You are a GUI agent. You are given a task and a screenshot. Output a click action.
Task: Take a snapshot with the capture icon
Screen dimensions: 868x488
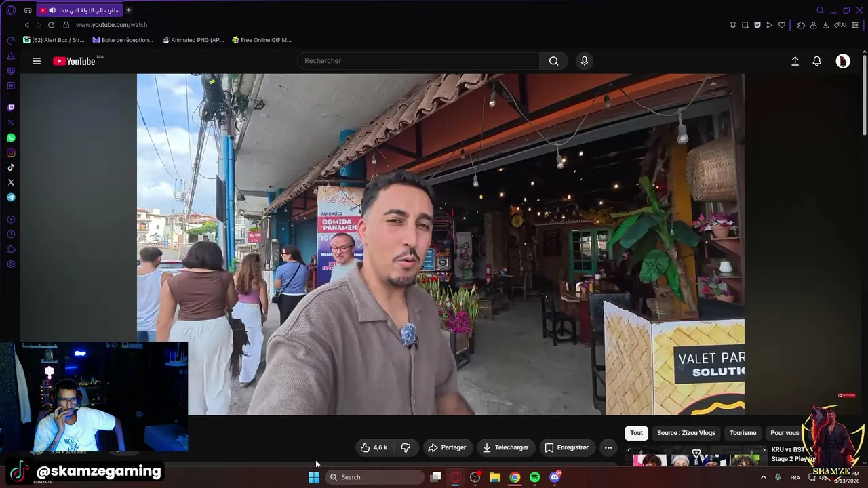745,25
